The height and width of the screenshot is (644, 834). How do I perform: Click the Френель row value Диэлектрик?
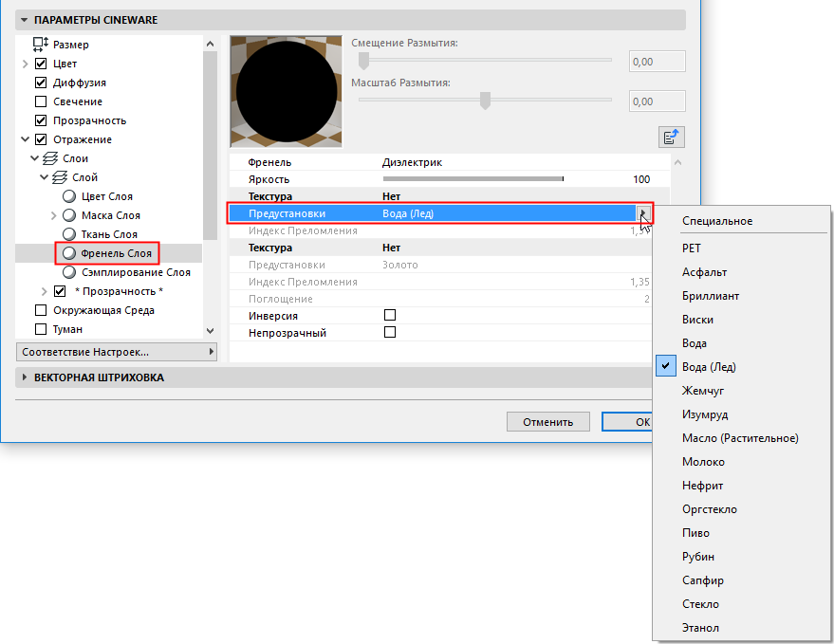412,162
